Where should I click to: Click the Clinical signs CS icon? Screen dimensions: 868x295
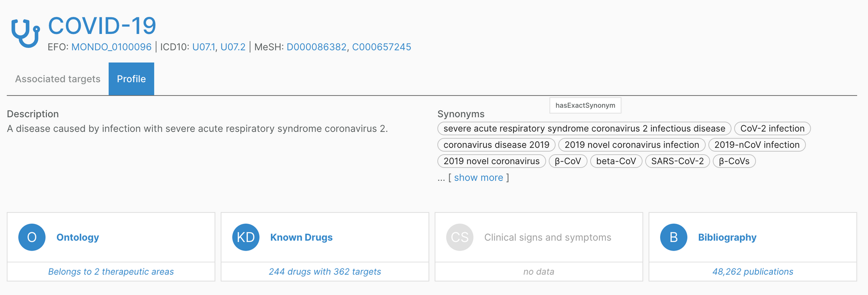pyautogui.click(x=460, y=237)
